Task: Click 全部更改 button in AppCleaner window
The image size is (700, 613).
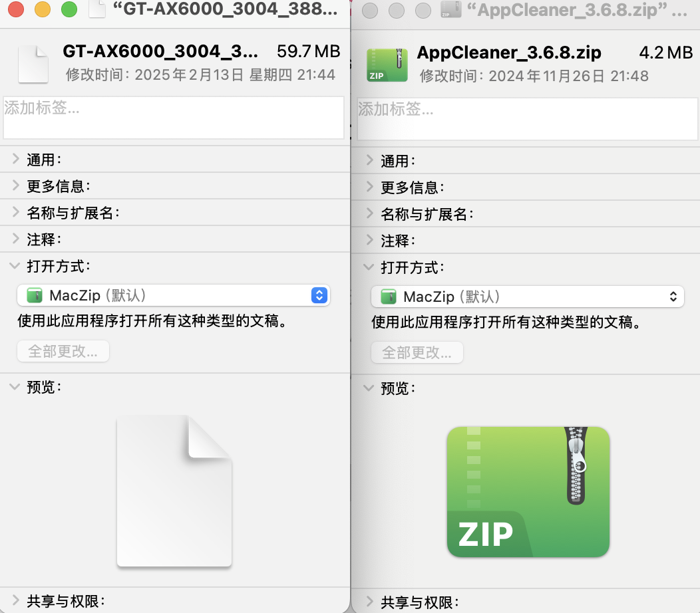Action: coord(417,353)
